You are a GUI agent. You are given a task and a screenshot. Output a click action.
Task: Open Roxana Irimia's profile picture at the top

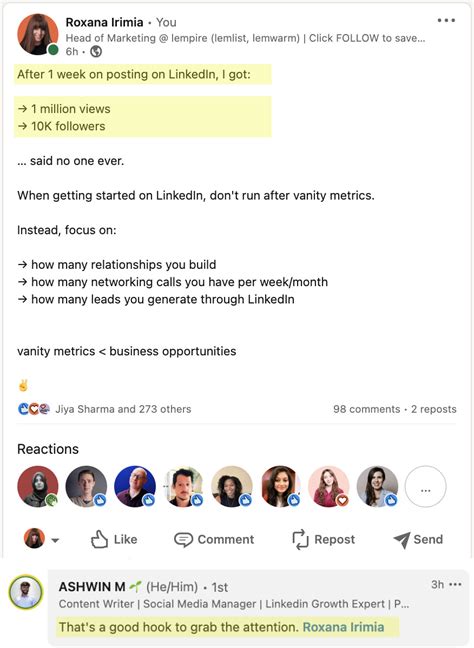click(38, 34)
